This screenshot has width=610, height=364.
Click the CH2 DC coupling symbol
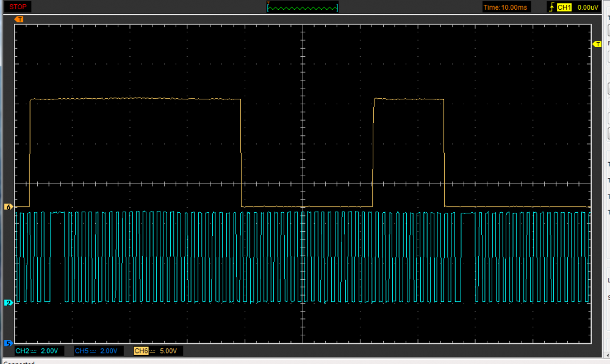coord(35,351)
